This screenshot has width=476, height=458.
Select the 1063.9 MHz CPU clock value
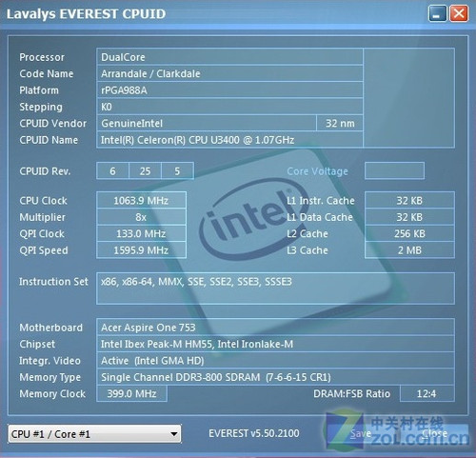pos(141,200)
